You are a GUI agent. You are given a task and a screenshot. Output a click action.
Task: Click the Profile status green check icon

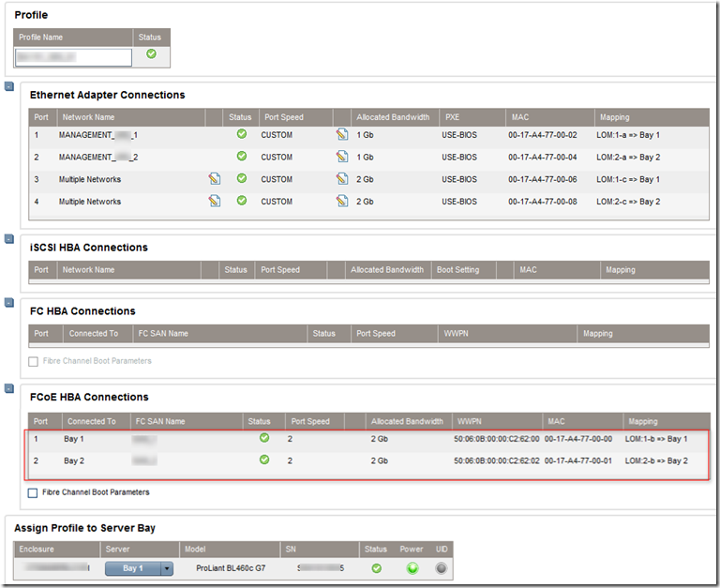click(x=151, y=54)
